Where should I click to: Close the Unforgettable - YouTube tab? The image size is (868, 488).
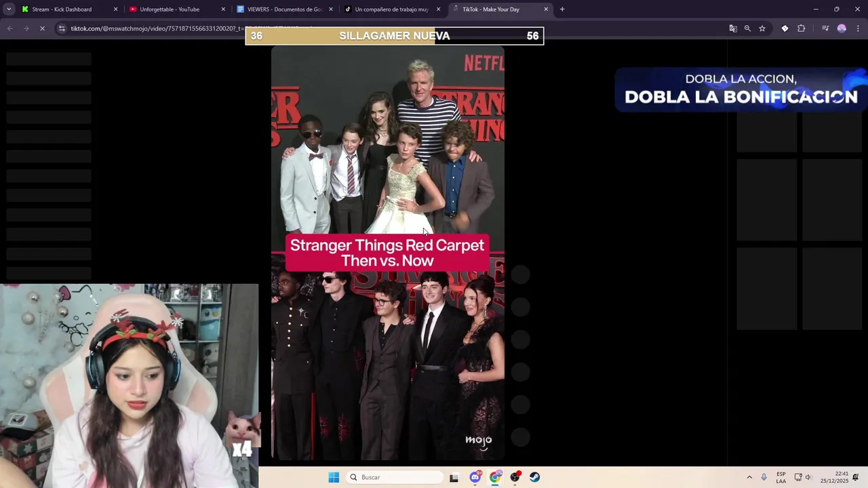pos(223,9)
